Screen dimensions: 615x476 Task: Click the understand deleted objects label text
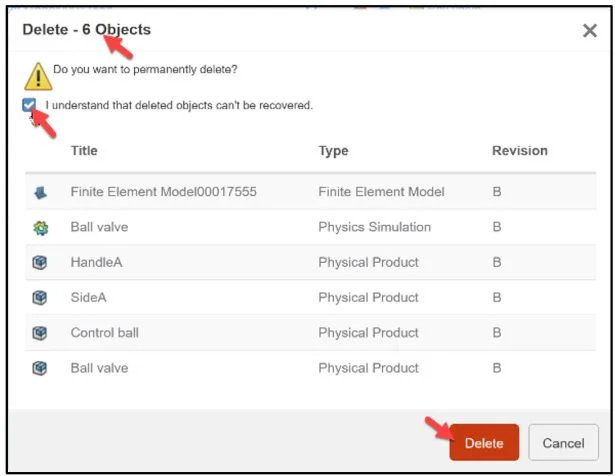tap(179, 105)
